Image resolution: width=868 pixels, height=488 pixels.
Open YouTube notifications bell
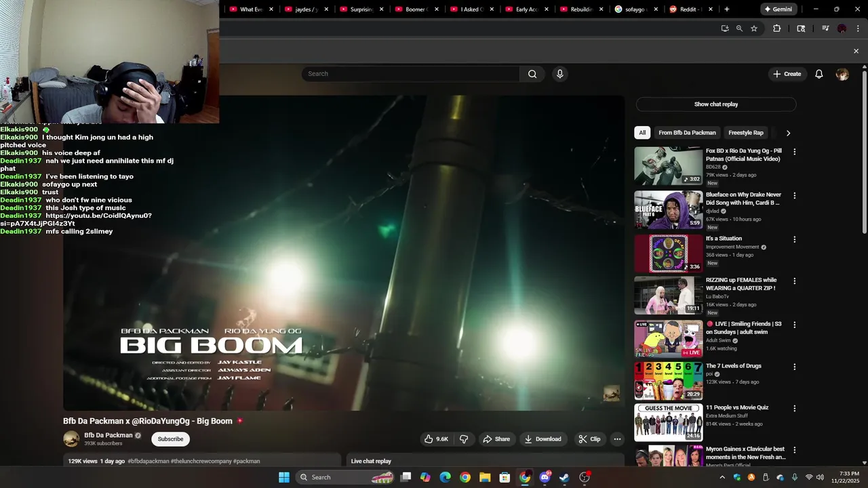[x=819, y=74]
